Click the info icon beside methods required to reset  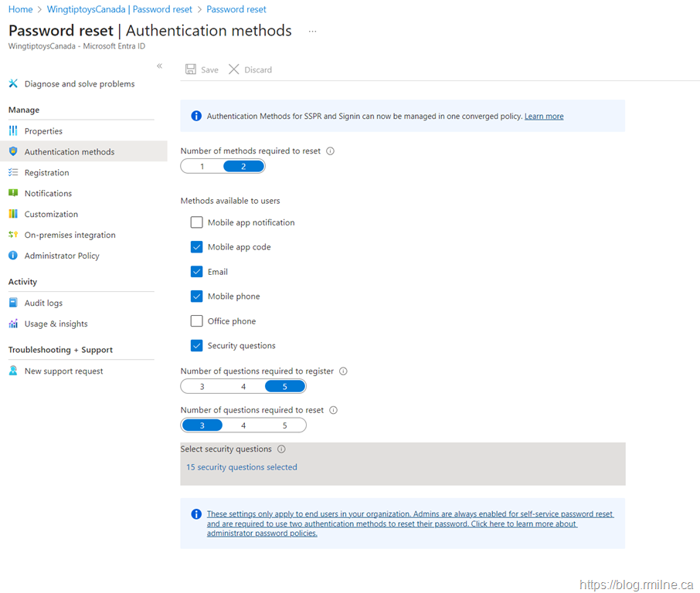[x=331, y=151]
